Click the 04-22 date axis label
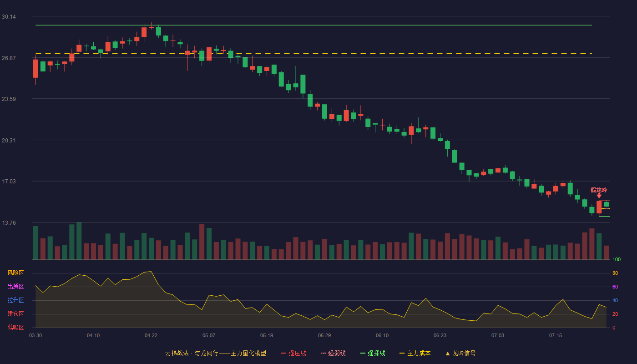Screen dimensions: 637x364 click(151, 335)
